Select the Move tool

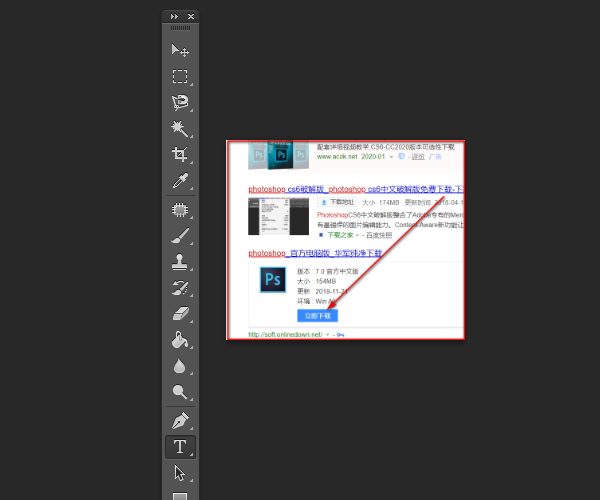pos(180,50)
